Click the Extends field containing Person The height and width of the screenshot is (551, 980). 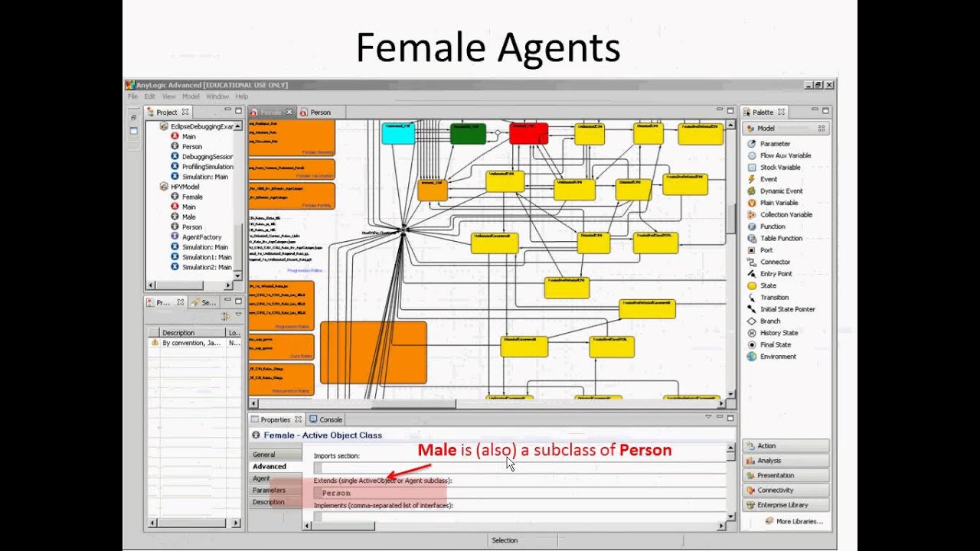click(x=519, y=493)
